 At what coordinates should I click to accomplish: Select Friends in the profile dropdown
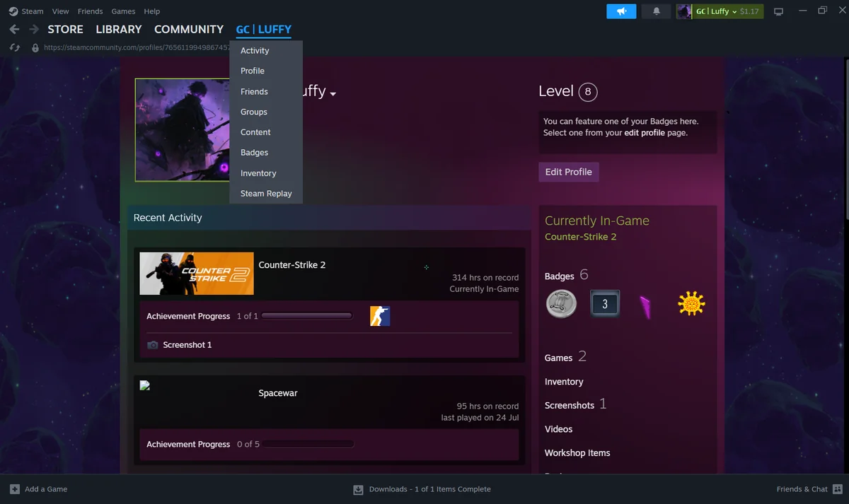click(x=266, y=91)
